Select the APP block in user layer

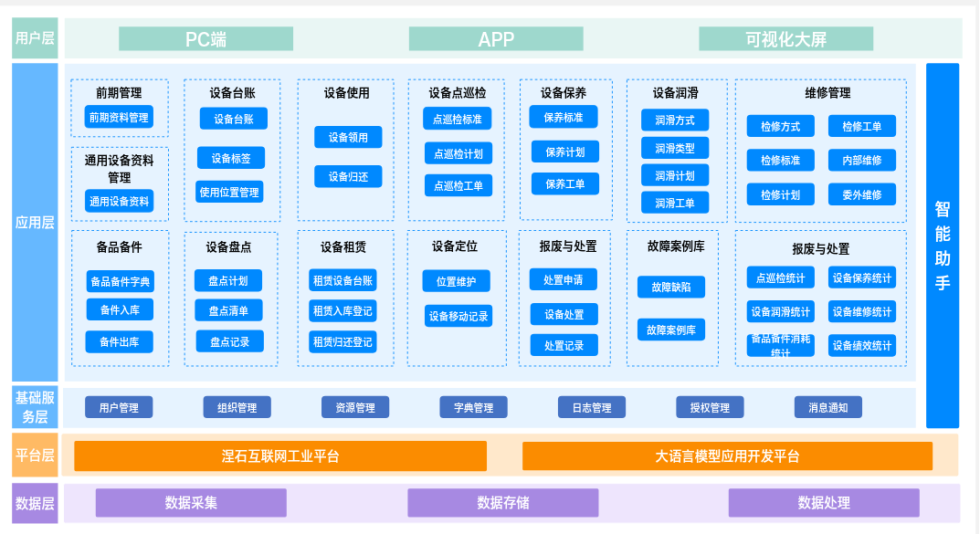(496, 39)
